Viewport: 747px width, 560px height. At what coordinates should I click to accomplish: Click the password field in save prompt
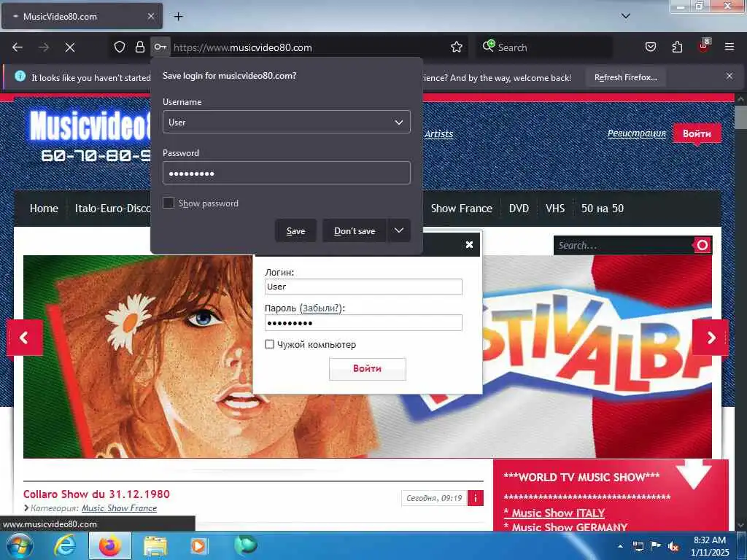pyautogui.click(x=286, y=173)
